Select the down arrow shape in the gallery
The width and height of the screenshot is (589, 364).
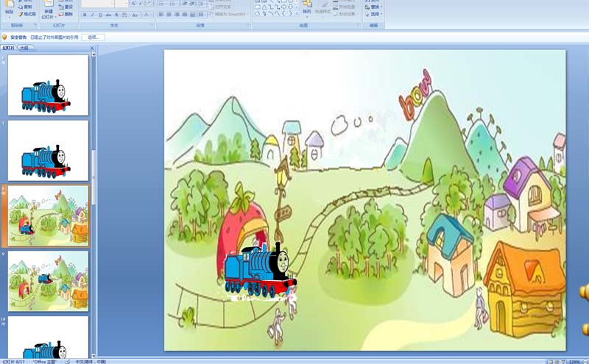(x=290, y=7)
